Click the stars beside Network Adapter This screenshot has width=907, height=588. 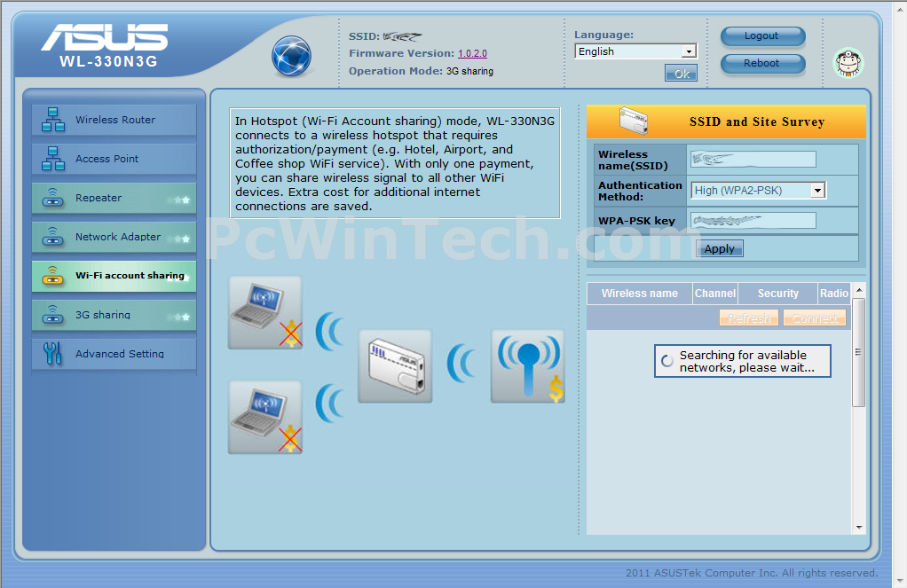178,239
